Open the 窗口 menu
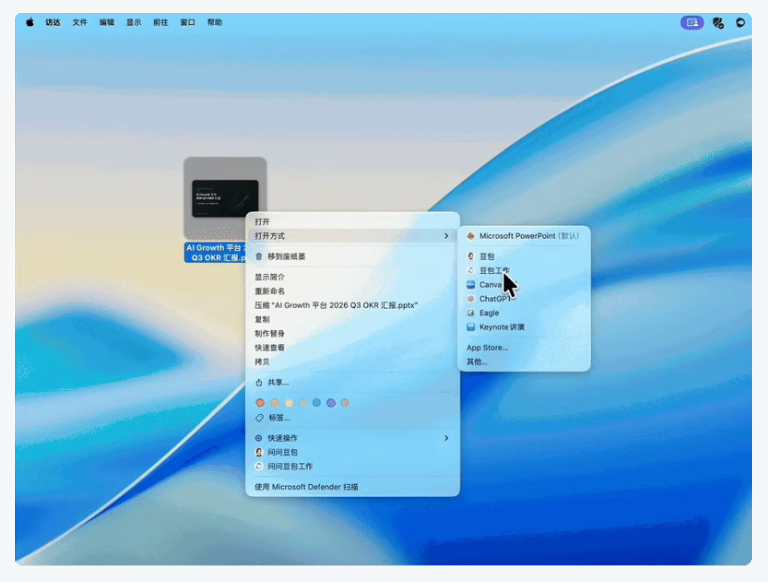The image size is (768, 582). [188, 23]
